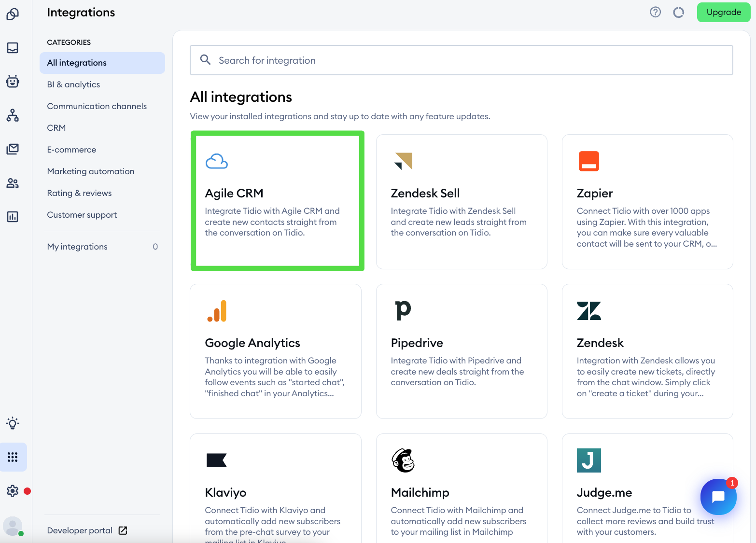Click the Agile CRM cloud logo
This screenshot has width=756, height=543.
pyautogui.click(x=217, y=161)
